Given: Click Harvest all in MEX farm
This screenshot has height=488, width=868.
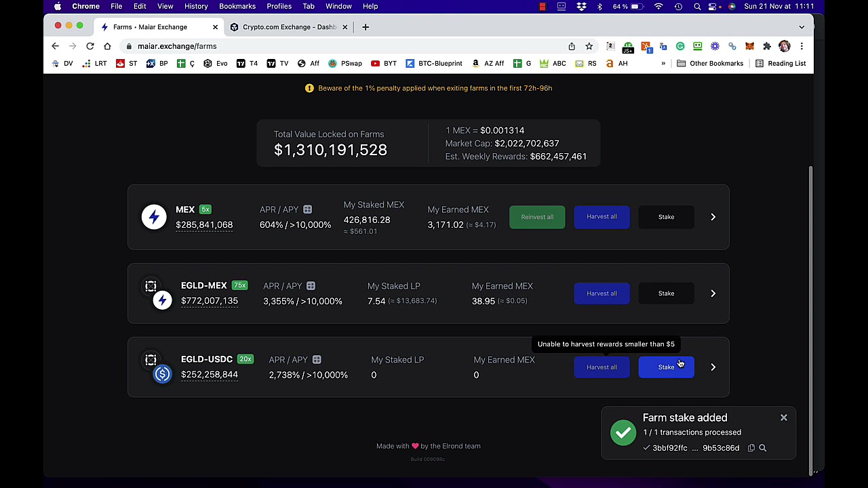Looking at the screenshot, I should tap(601, 217).
